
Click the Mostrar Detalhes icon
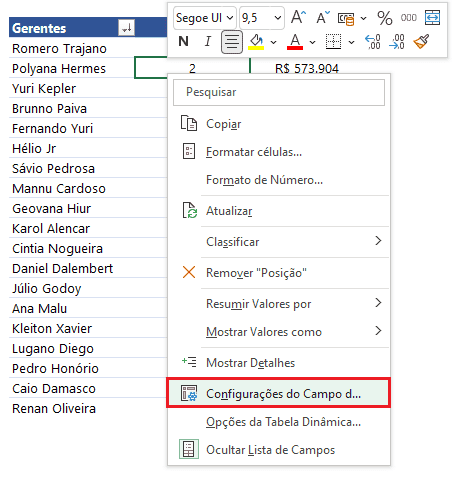pyautogui.click(x=189, y=362)
